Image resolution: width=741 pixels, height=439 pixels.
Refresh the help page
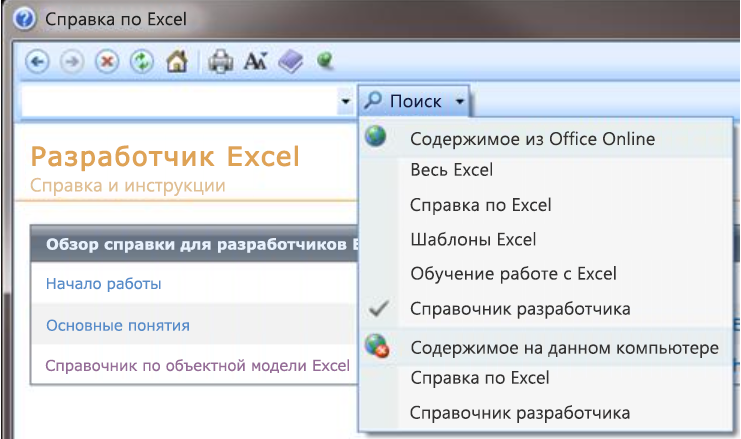click(142, 61)
